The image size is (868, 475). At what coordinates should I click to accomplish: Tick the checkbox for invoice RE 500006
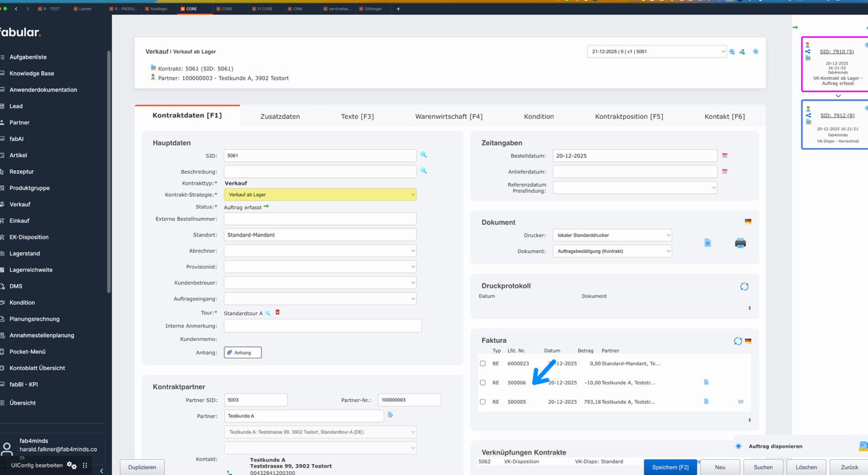tap(483, 383)
